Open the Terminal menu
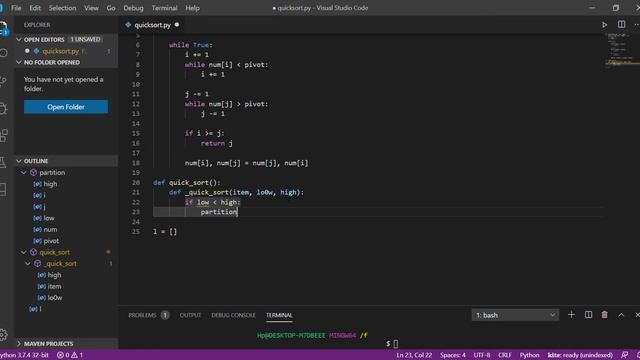The width and height of the screenshot is (640, 360). (164, 8)
